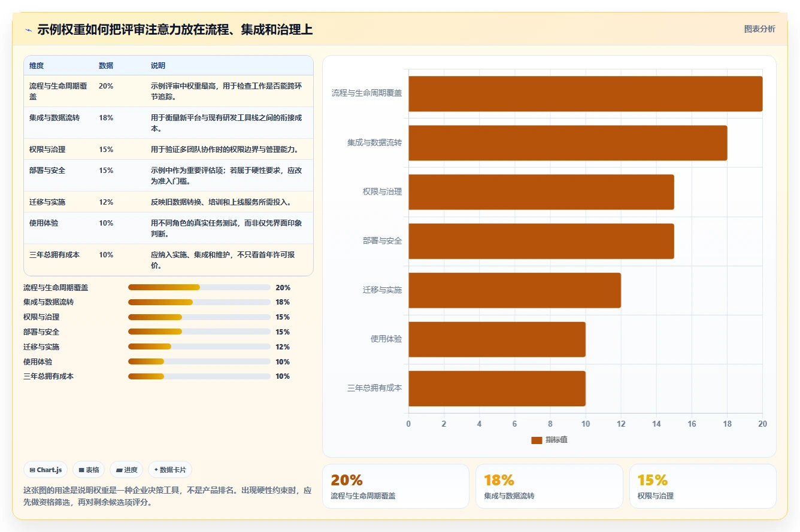Click the x-axis value 10
The height and width of the screenshot is (532, 800).
point(586,424)
